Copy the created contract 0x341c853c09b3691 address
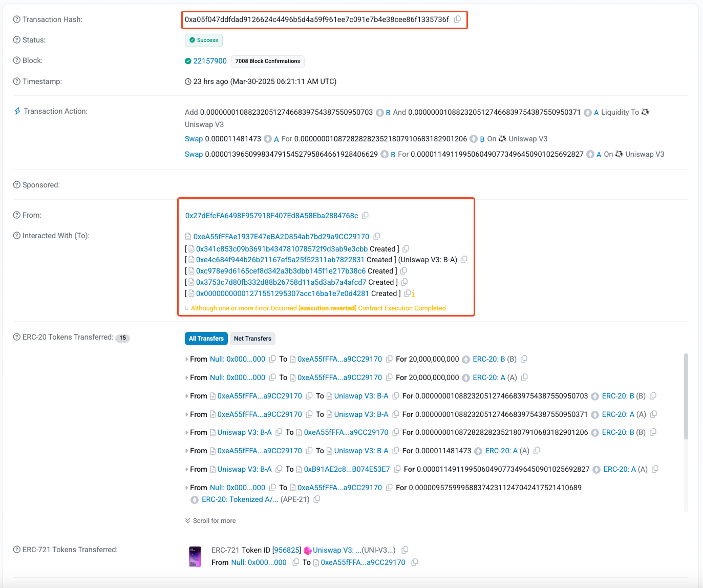703x588 pixels. (406, 248)
